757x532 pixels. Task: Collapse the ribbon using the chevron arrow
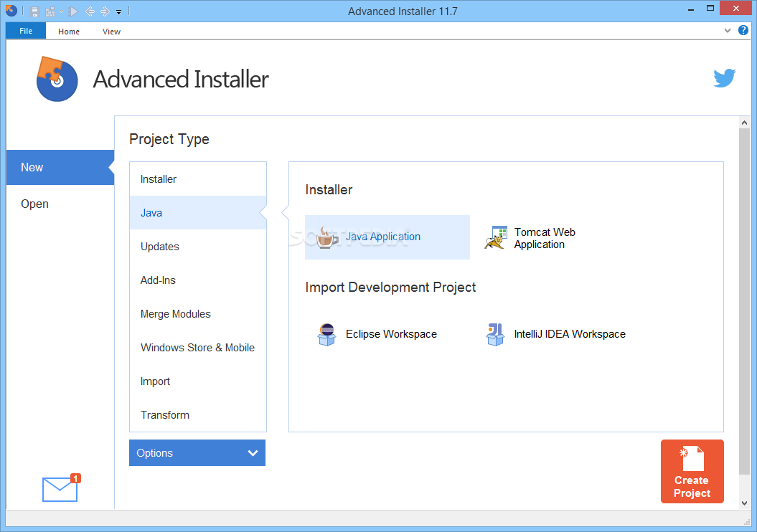tap(728, 31)
